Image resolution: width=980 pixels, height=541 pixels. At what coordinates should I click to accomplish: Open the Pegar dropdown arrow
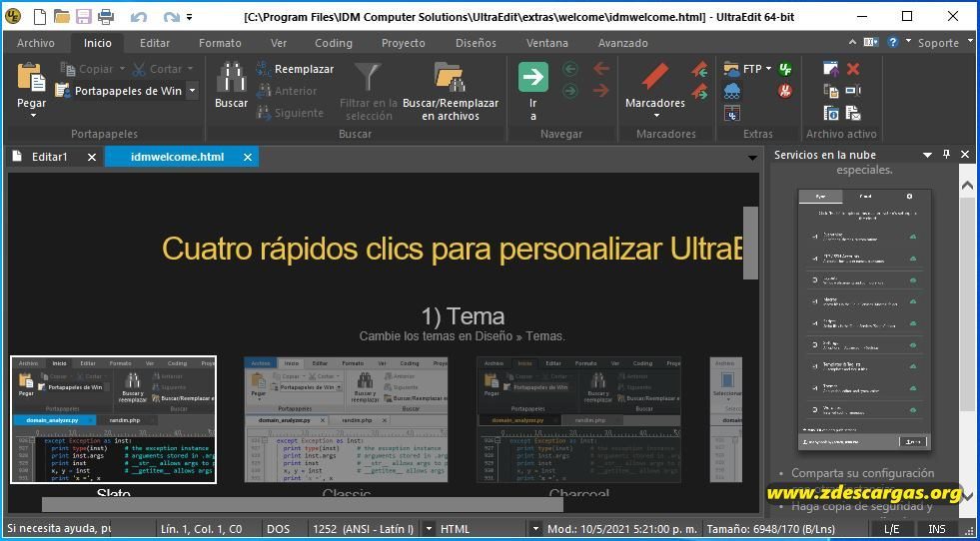pyautogui.click(x=33, y=115)
